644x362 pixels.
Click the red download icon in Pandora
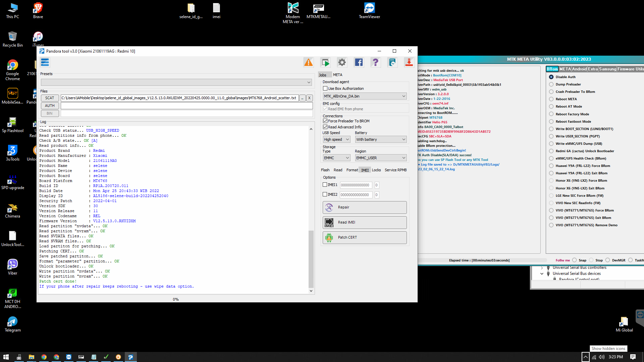[409, 62]
